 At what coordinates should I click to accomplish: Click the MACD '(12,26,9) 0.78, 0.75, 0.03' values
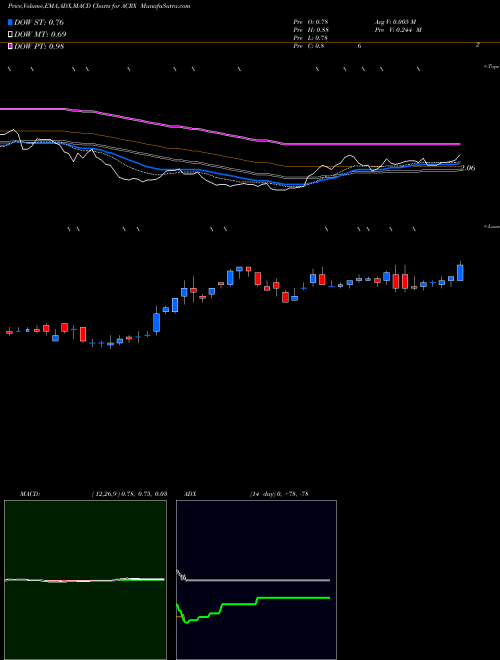[129, 494]
